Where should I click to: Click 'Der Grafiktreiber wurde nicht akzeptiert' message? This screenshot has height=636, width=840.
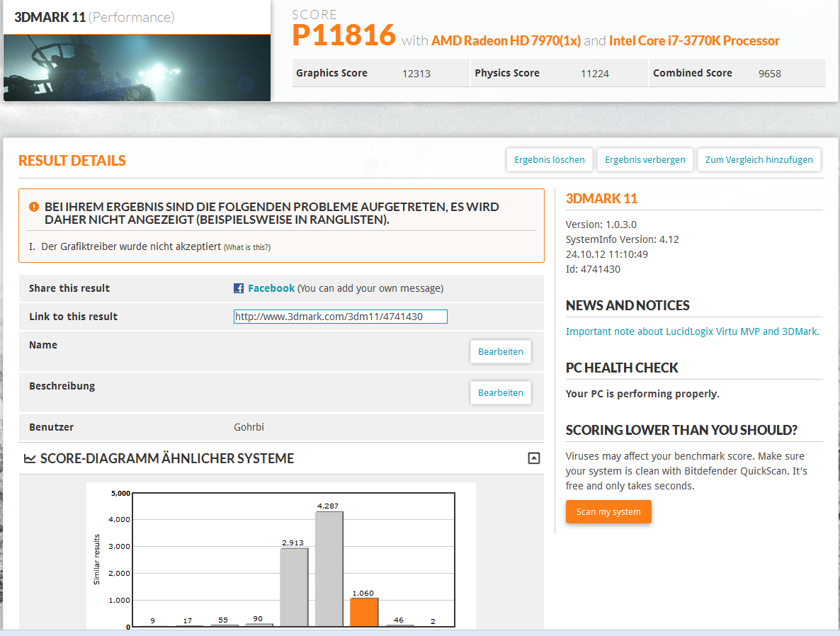[x=131, y=246]
